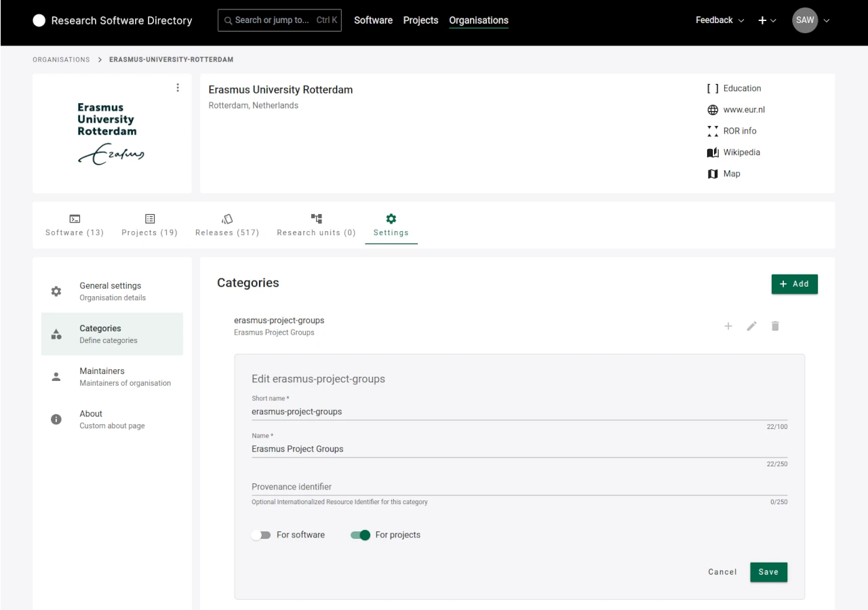Click the plus icon beside erasmus-project-groups

[x=728, y=326]
